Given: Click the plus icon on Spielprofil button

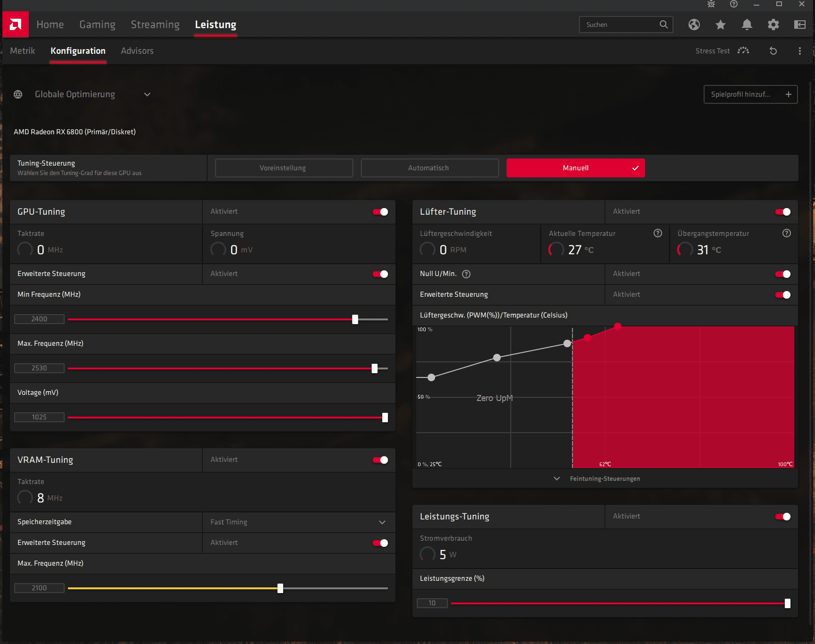Looking at the screenshot, I should tap(789, 94).
